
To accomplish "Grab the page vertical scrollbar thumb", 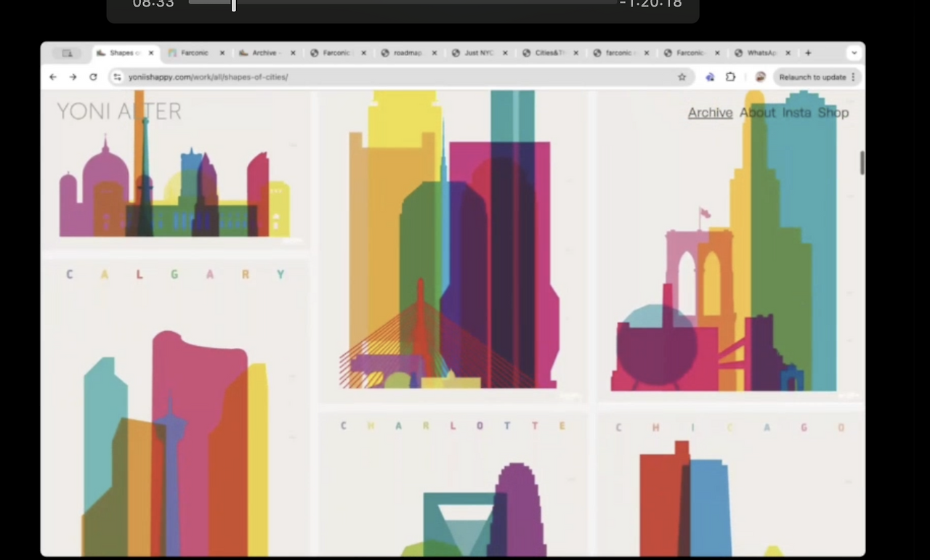I will pos(862,163).
